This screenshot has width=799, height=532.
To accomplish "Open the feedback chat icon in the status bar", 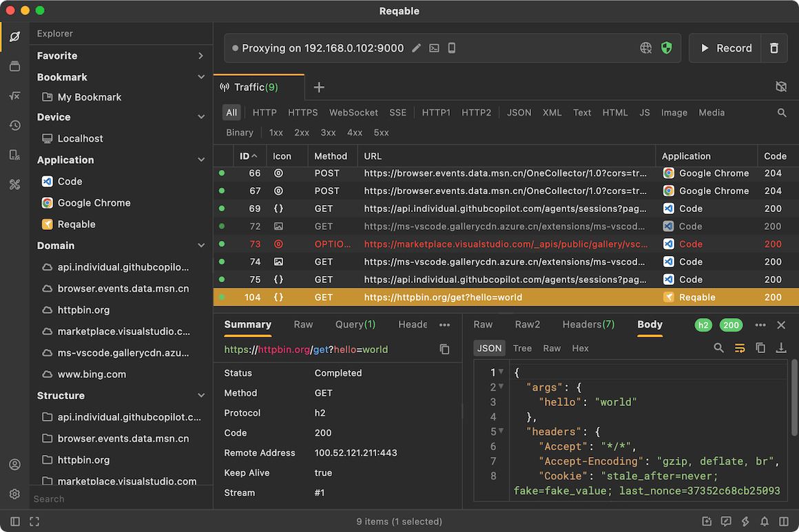I will pyautogui.click(x=725, y=521).
